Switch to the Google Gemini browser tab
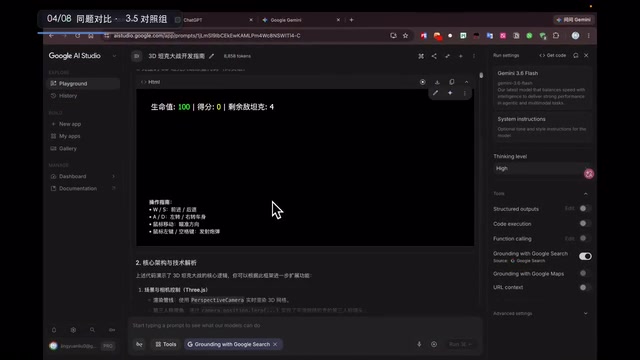This screenshot has width=640, height=360. (x=300, y=20)
